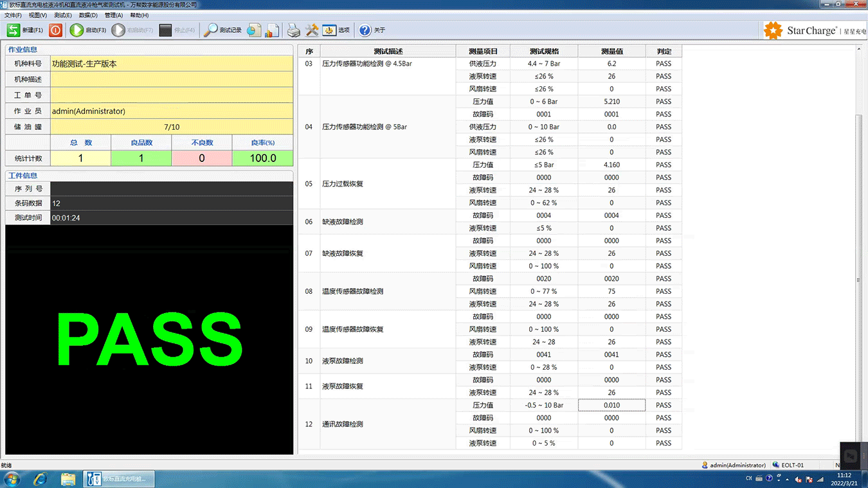Click the 测量值 column header
The image size is (868, 488).
(x=611, y=51)
